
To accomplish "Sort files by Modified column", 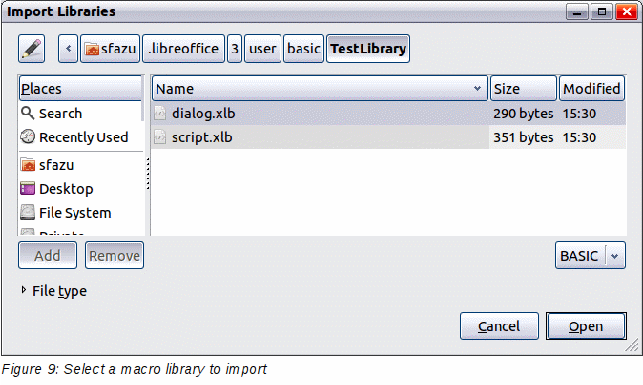I will (592, 88).
